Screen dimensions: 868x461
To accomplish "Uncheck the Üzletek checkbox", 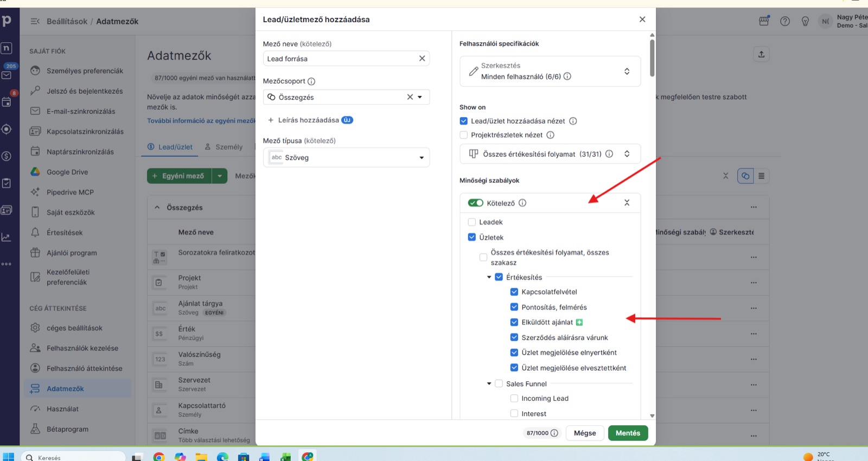I will (472, 237).
